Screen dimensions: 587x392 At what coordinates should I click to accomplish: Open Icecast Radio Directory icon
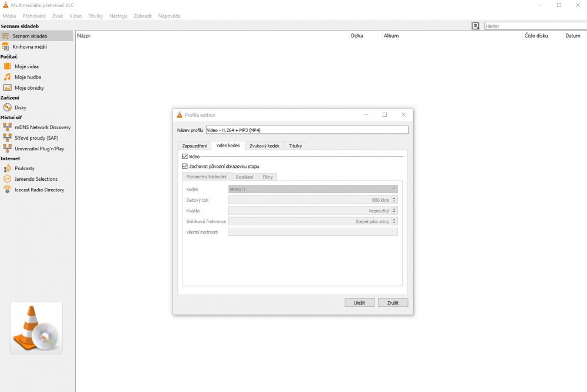[8, 190]
